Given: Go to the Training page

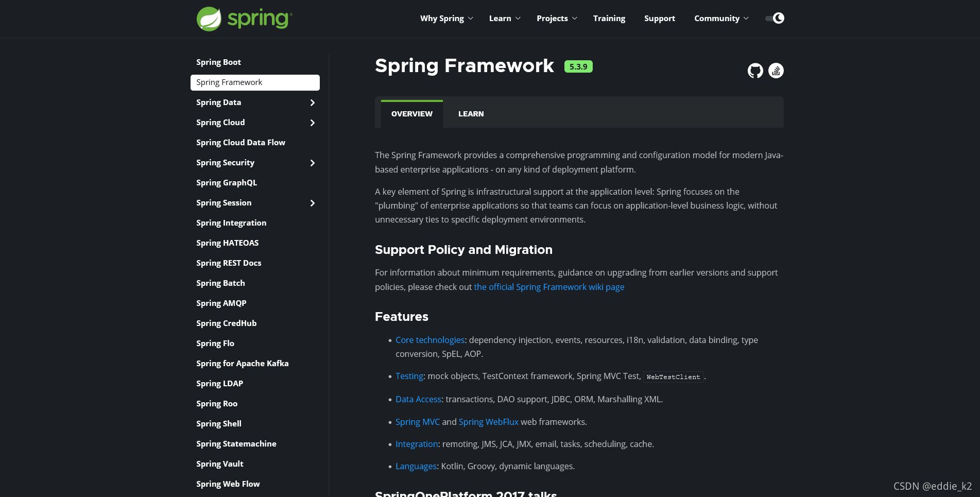Looking at the screenshot, I should 609,19.
